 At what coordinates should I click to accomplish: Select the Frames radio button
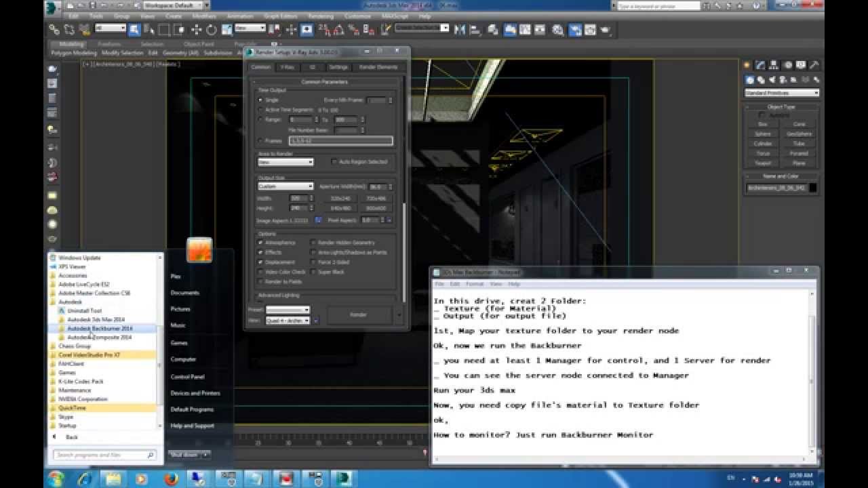point(260,141)
